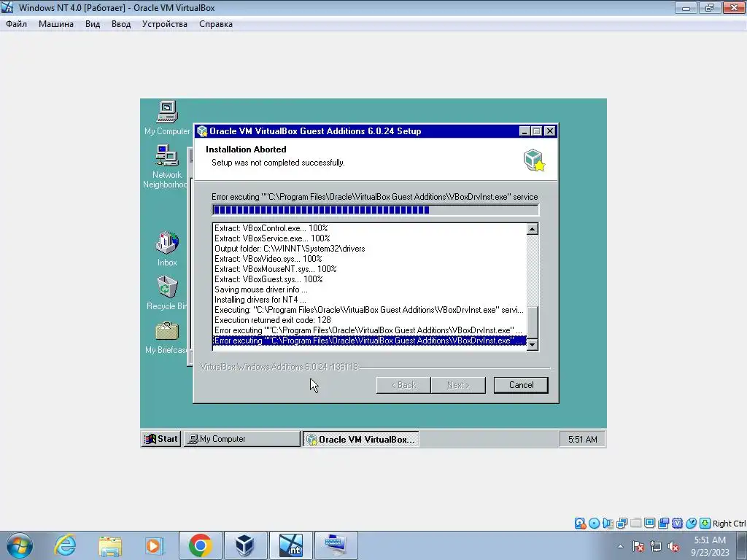Click the Right Ctrl host key label
The height and width of the screenshot is (560, 747).
click(729, 524)
